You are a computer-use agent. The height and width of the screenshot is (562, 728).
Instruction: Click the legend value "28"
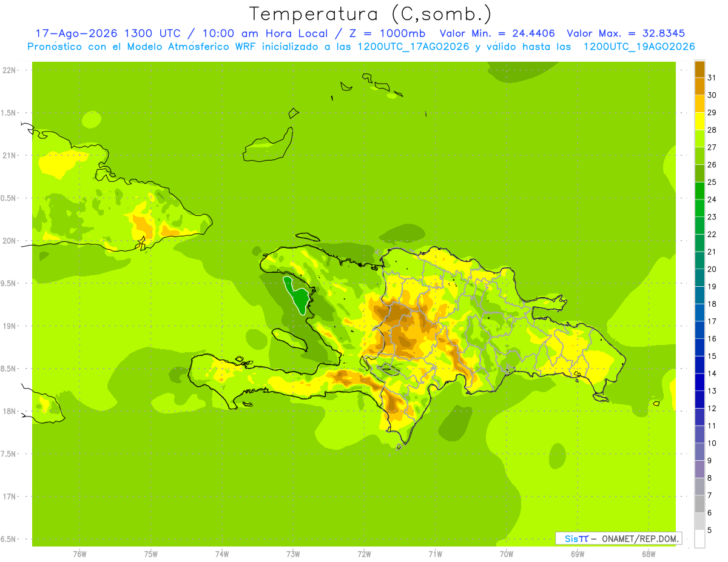(x=712, y=130)
